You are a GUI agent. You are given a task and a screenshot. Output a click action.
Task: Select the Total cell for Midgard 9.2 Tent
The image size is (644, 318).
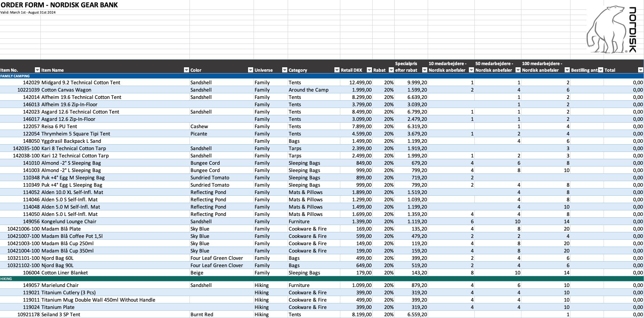click(624, 83)
